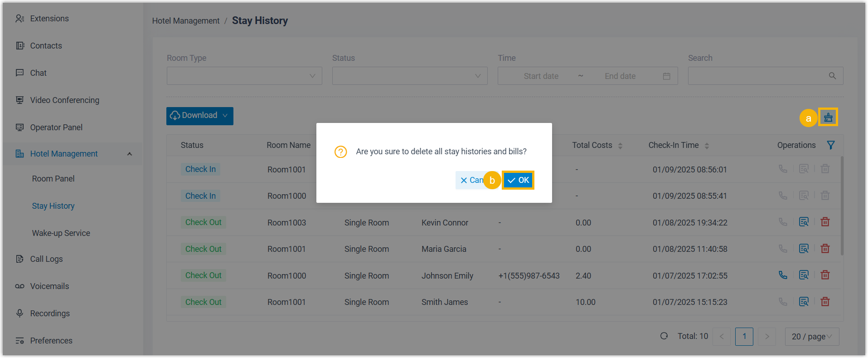Click the Start date input field
The width and height of the screenshot is (868, 358).
[x=541, y=76]
